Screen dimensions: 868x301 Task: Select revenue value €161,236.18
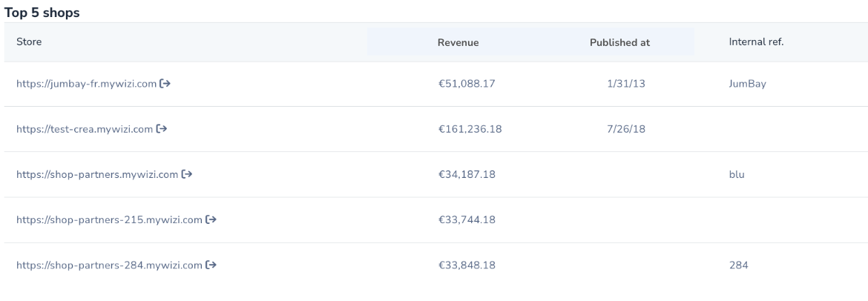[470, 129]
